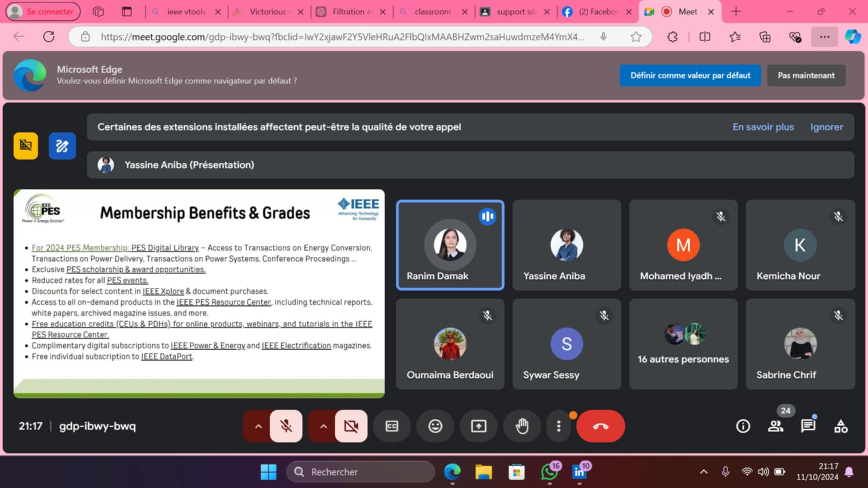The height and width of the screenshot is (488, 868).
Task: Click Yassine Aniba (Présentation) bar
Action: point(470,165)
